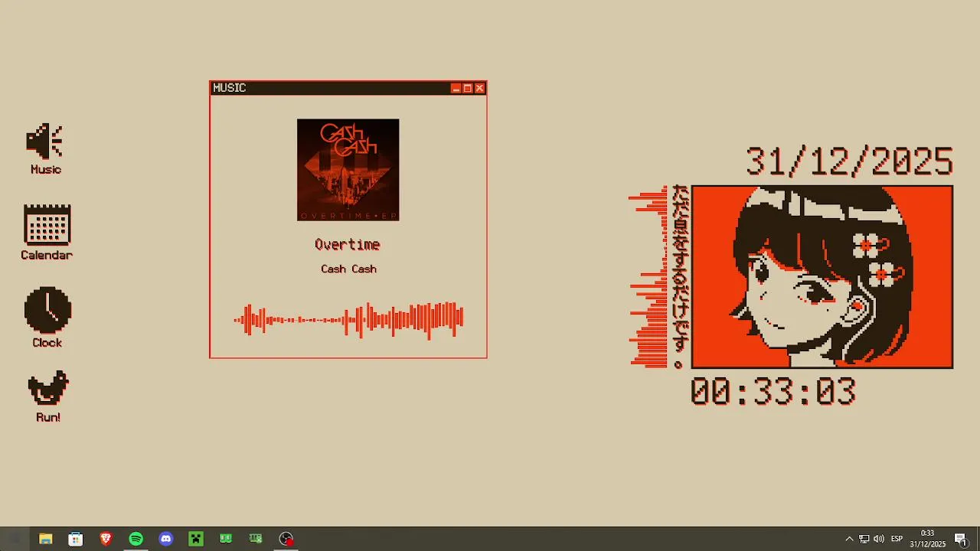
Task: Maximize the MUSIC window
Action: tap(468, 88)
